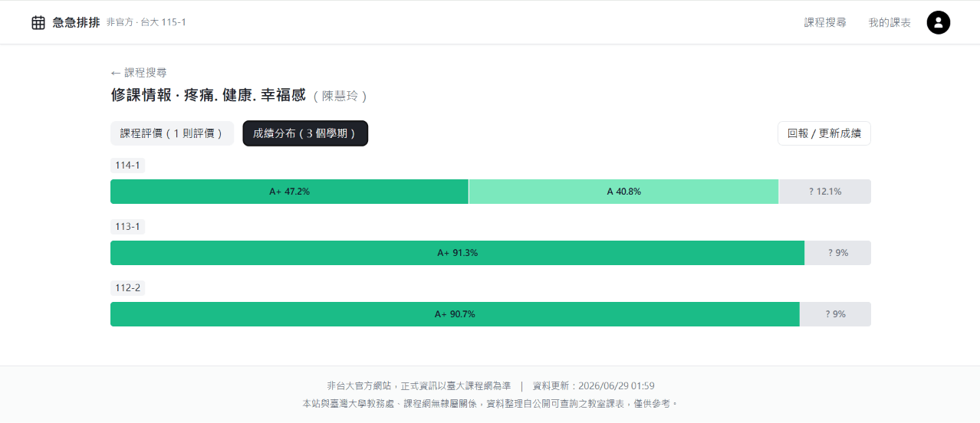The image size is (980, 423).
Task: Click 非官方 · 台大 115-1 subtitle
Action: [x=146, y=22]
